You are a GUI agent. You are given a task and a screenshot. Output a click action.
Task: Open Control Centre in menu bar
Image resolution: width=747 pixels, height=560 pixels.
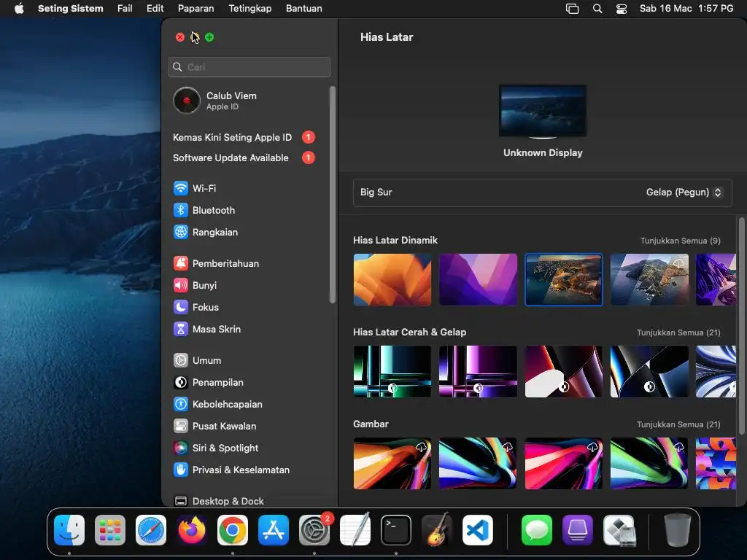pyautogui.click(x=622, y=9)
